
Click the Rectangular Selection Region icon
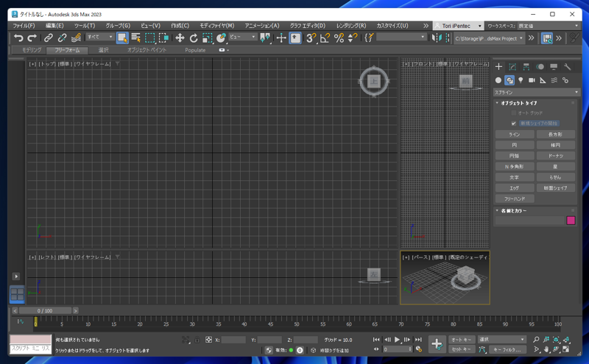[x=150, y=38]
